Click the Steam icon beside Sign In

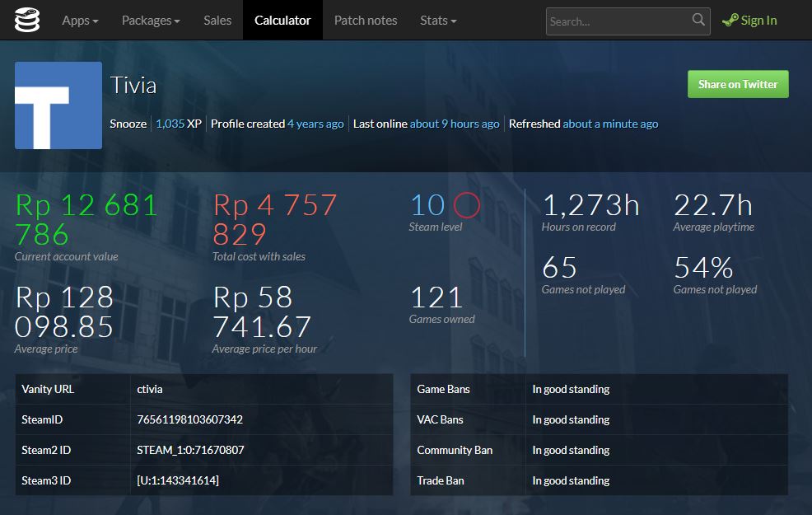tap(730, 21)
